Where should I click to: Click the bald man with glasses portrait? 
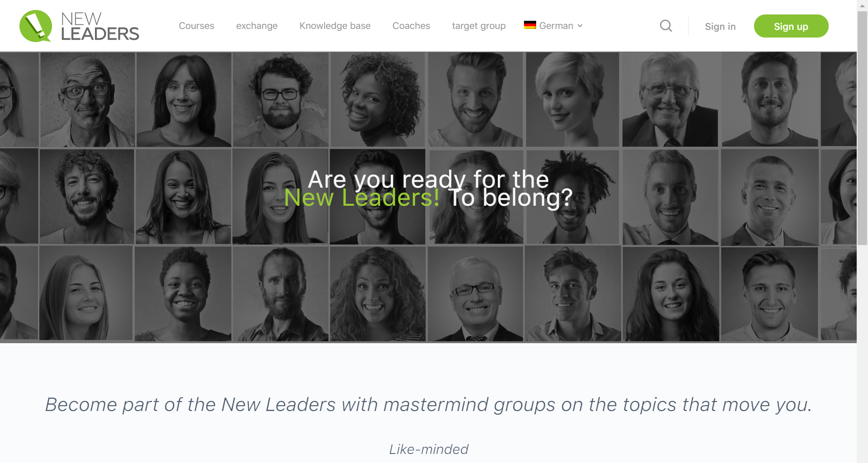point(87,99)
